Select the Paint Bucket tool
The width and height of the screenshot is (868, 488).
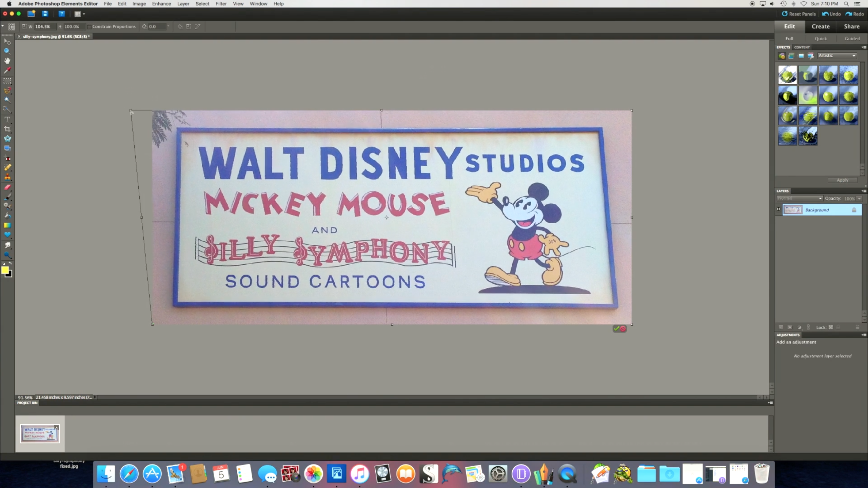coord(7,216)
